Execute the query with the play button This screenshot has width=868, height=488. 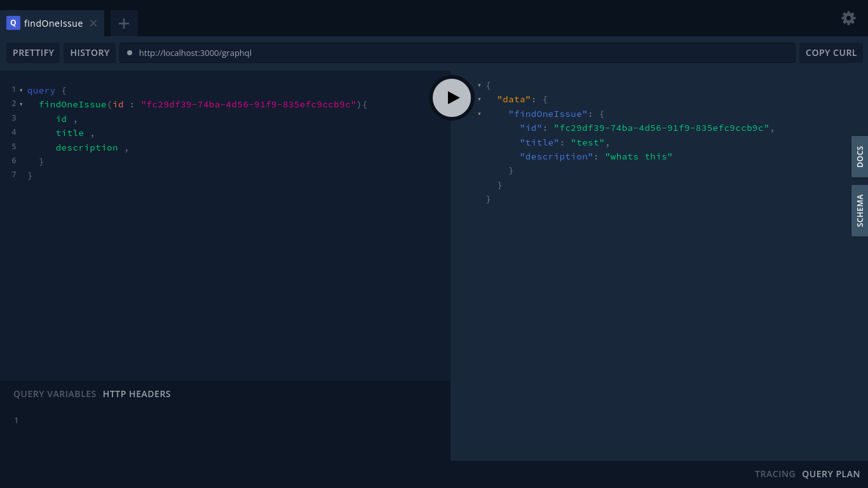coord(452,98)
